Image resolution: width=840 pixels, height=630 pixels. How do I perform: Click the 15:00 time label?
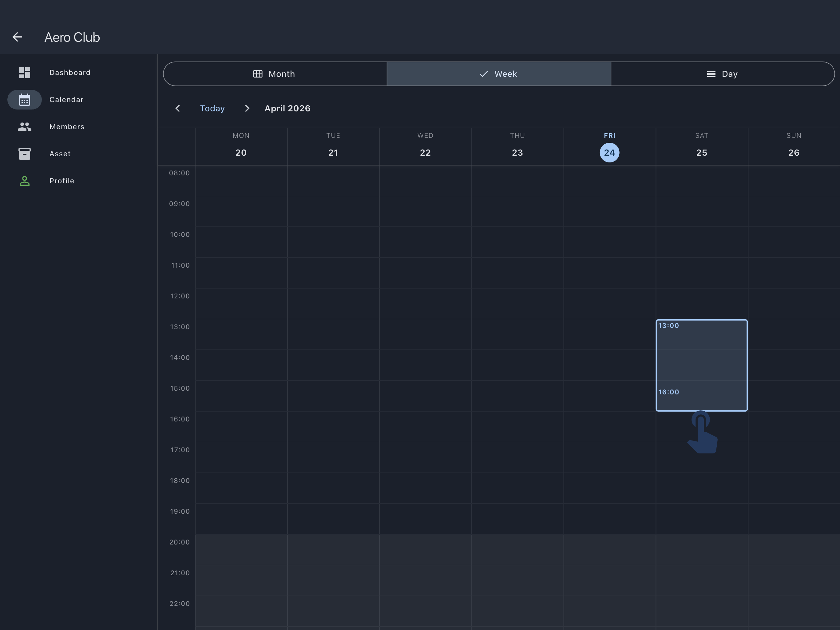pyautogui.click(x=180, y=388)
